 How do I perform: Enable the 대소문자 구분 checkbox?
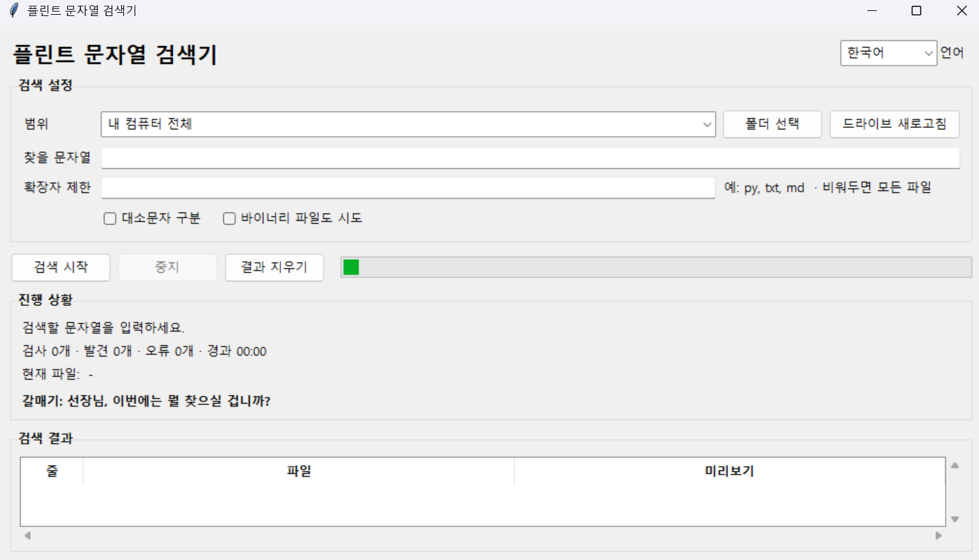pos(110,219)
